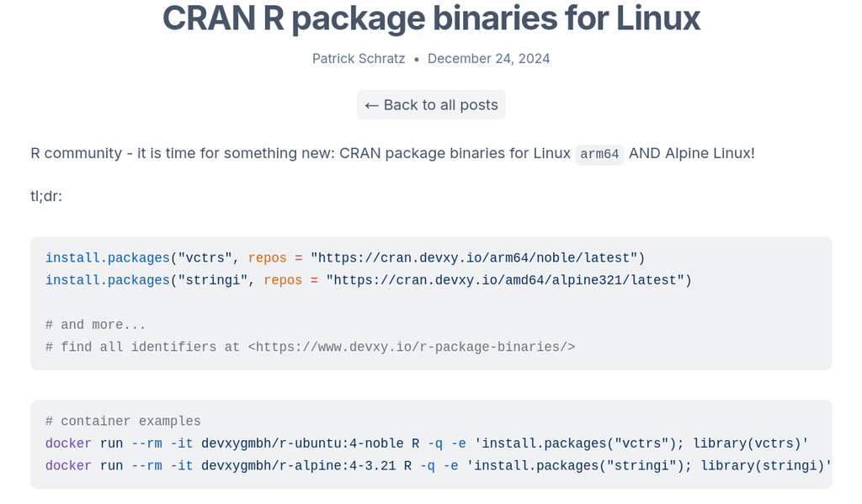The height and width of the screenshot is (504, 862).
Task: Click the docker keyword in the r-ubuntu line
Action: click(68, 443)
